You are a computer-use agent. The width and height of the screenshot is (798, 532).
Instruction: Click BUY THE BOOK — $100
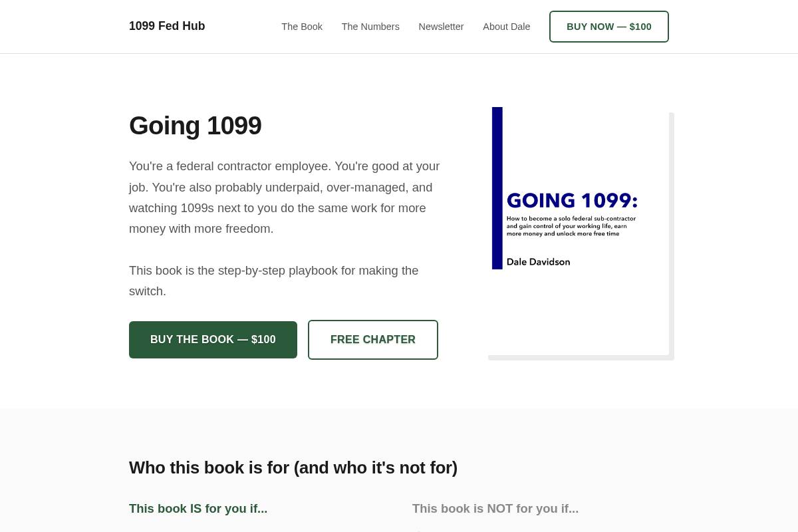[213, 339]
